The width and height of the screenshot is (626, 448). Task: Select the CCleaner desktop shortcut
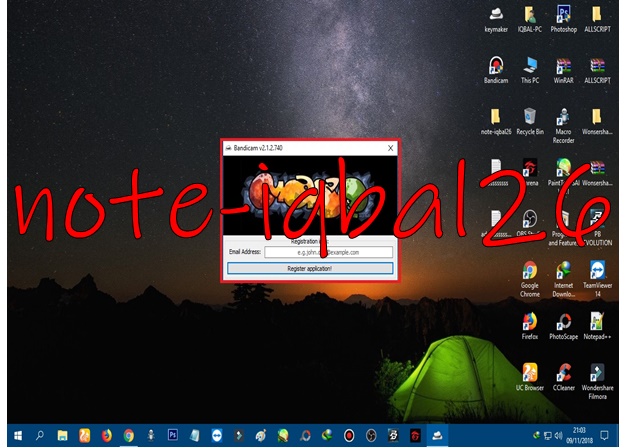(x=563, y=377)
